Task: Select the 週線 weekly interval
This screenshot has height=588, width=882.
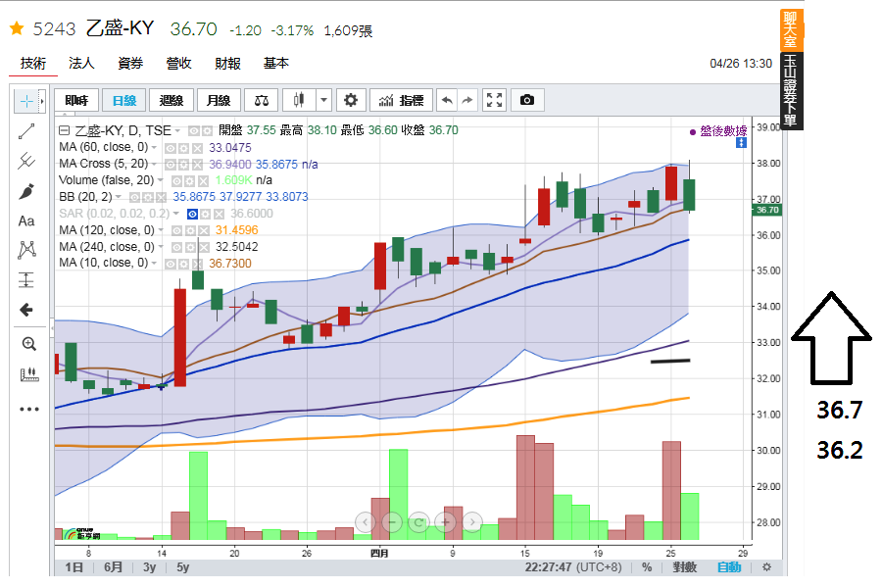Action: pos(171,100)
